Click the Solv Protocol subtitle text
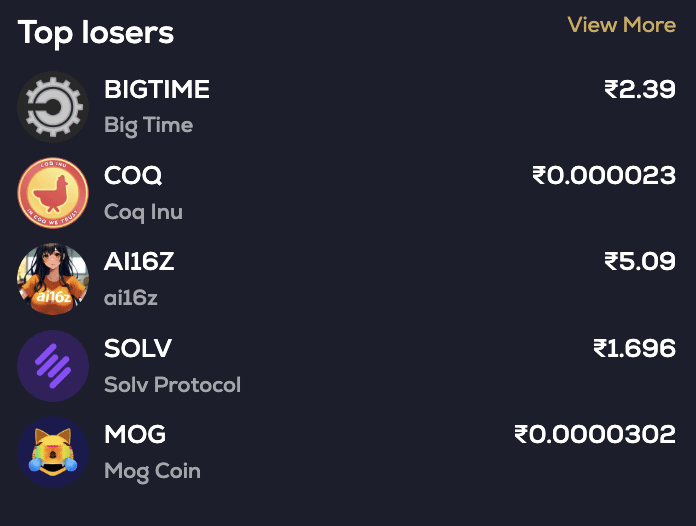 (x=172, y=384)
